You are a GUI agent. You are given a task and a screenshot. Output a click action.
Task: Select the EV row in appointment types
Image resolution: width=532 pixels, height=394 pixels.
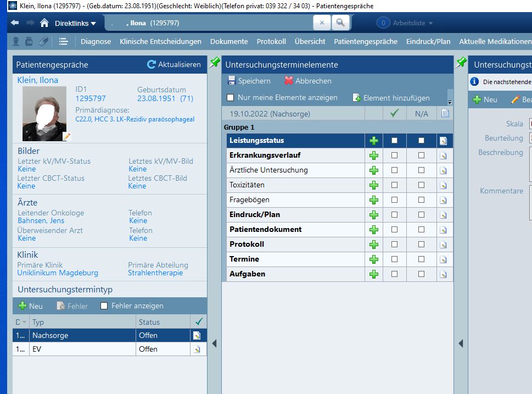[82, 349]
